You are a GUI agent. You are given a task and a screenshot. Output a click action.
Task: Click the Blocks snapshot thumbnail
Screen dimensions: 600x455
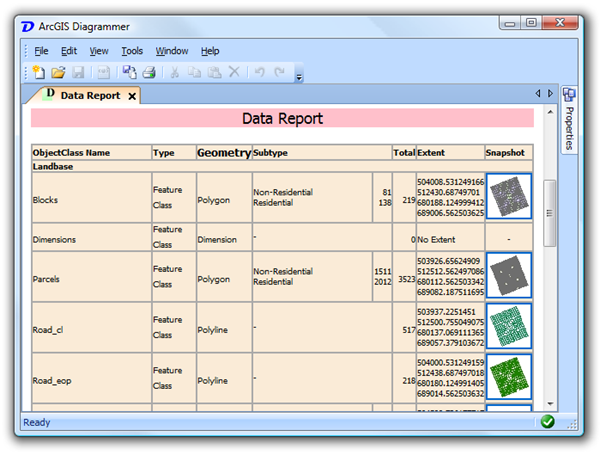(x=508, y=197)
